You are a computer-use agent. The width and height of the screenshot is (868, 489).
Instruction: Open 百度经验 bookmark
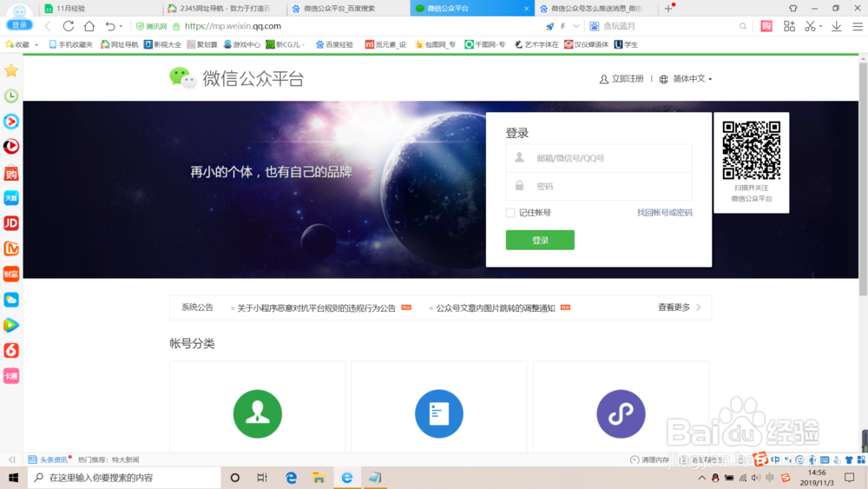tap(334, 44)
